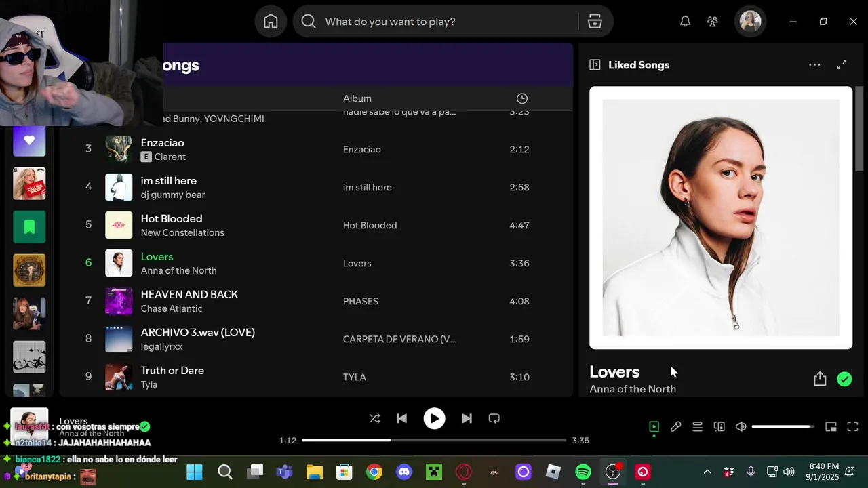Image resolution: width=868 pixels, height=488 pixels.
Task: Sort tracks by the Album column header
Action: [x=357, y=98]
